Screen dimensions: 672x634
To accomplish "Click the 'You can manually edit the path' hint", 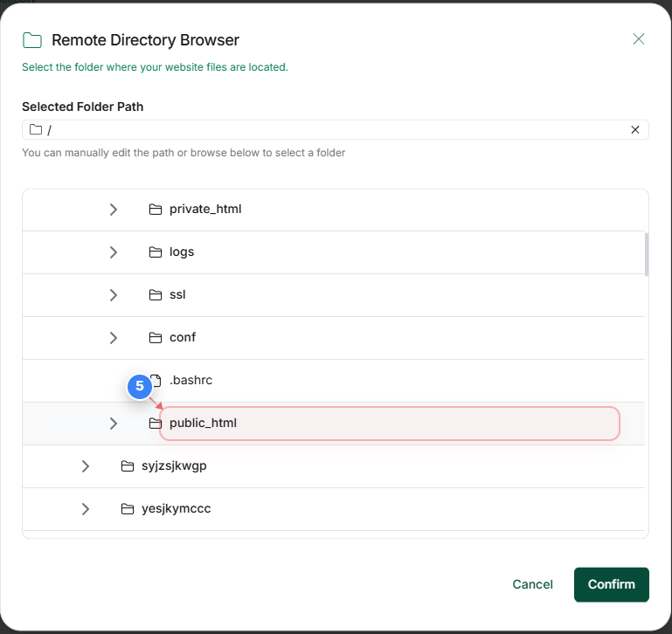I will click(184, 153).
